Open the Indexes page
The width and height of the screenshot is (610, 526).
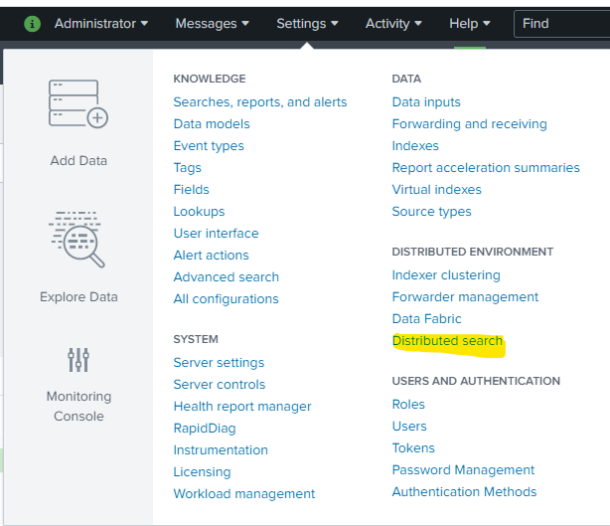coord(415,146)
